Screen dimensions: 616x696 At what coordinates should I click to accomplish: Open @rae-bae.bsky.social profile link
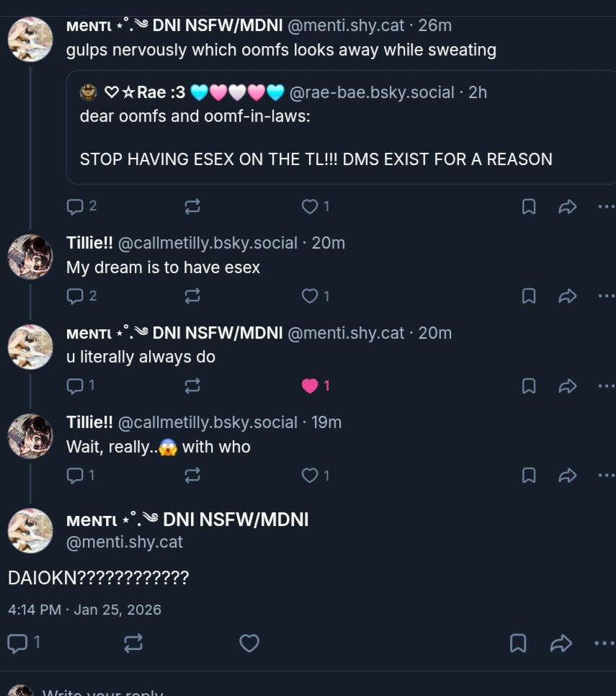pos(372,92)
